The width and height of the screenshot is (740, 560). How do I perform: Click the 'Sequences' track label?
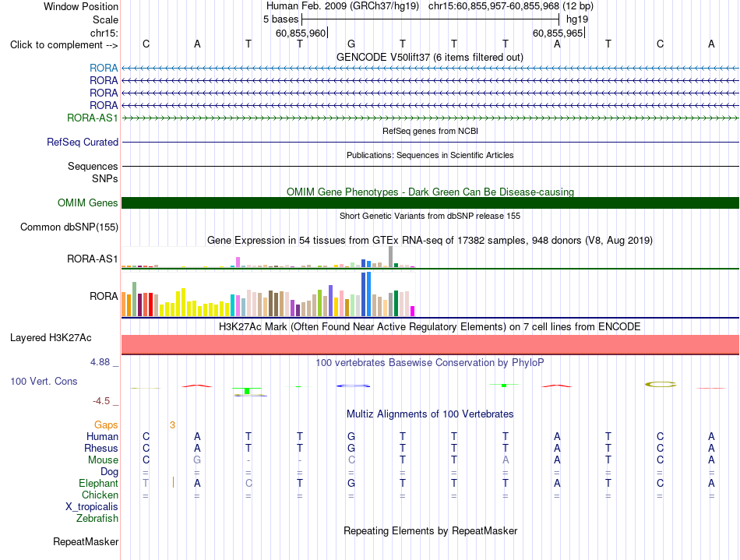93,166
